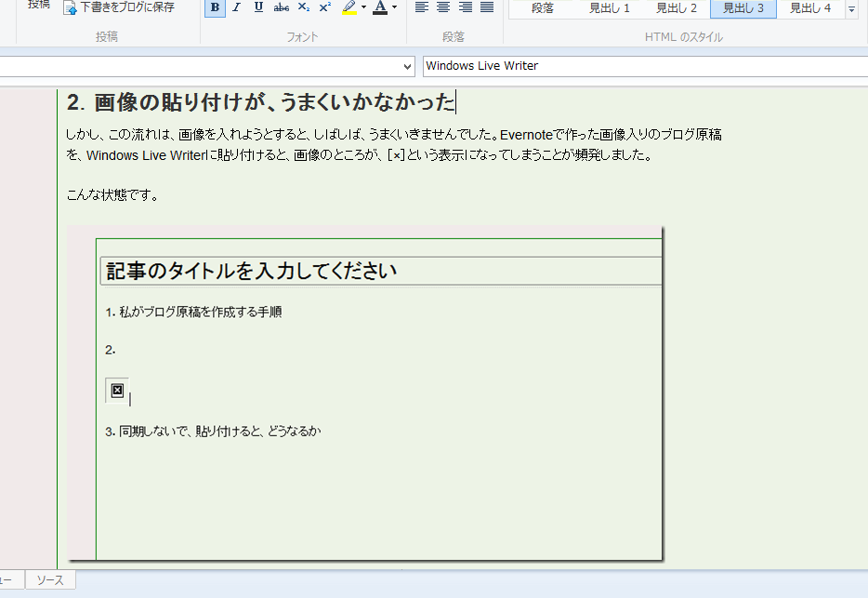Switch to ソース tab
This screenshot has width=868, height=598.
pos(50,580)
